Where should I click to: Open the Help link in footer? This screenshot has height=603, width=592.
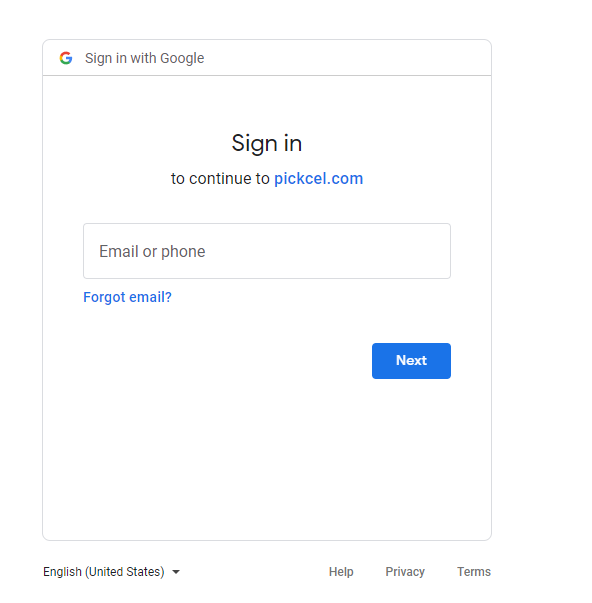tap(341, 572)
